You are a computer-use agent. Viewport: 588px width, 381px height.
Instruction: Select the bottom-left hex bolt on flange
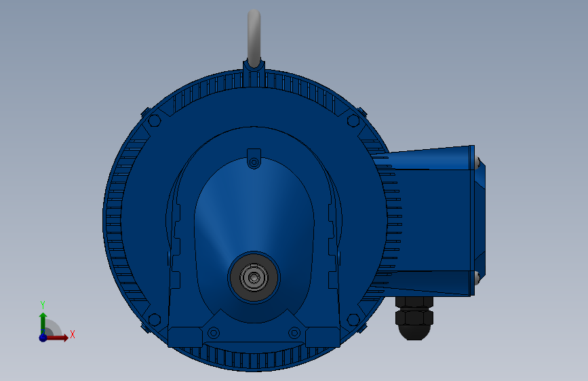click(x=155, y=319)
